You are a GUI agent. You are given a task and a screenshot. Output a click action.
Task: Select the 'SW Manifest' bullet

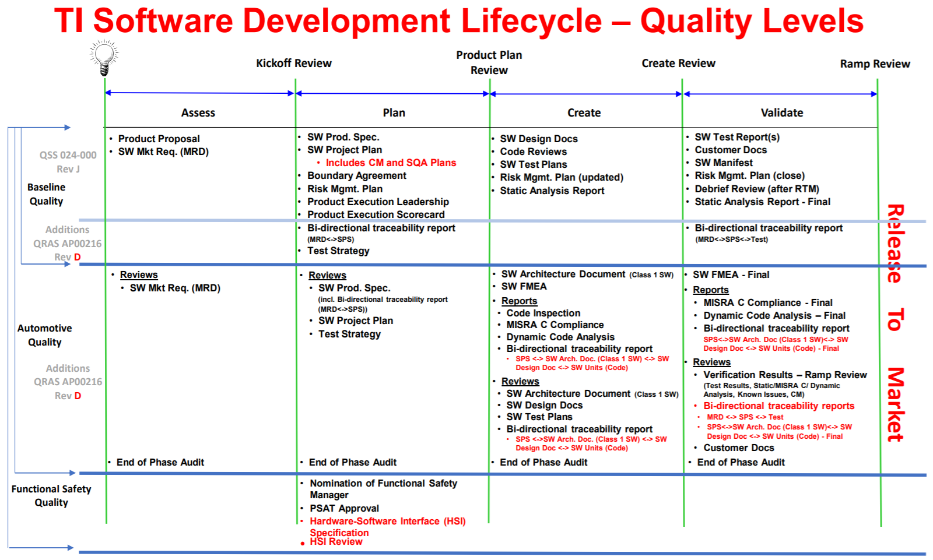coord(724,163)
